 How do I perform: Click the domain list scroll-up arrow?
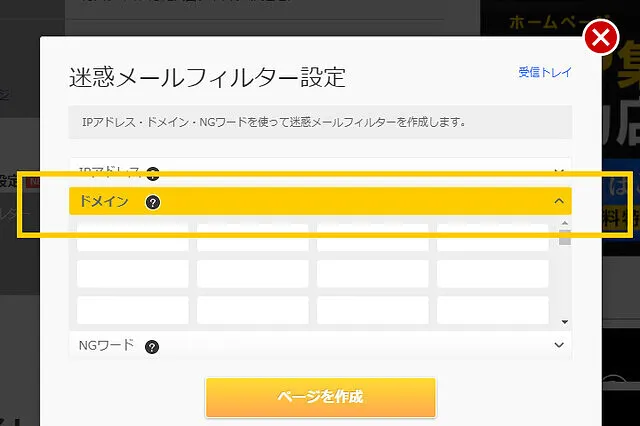pos(565,224)
